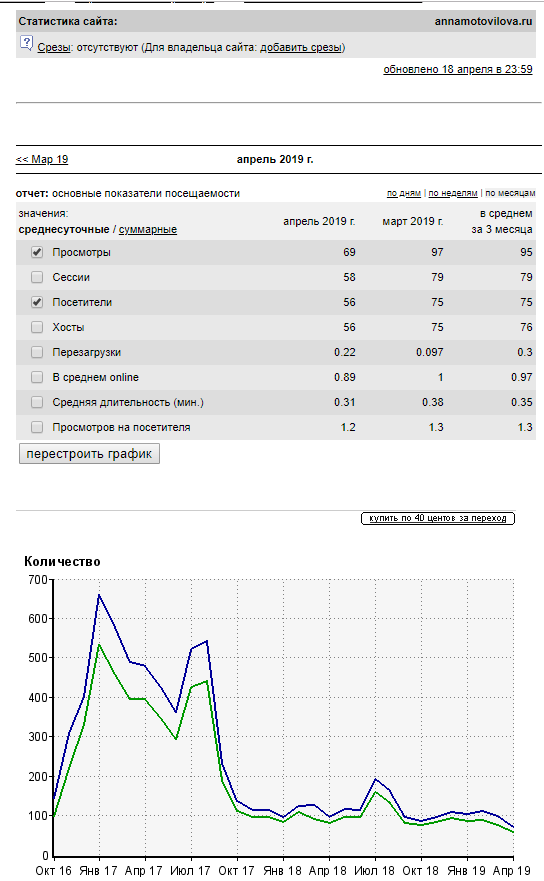
Task: Click the добавить срезы link
Action: tap(301, 47)
